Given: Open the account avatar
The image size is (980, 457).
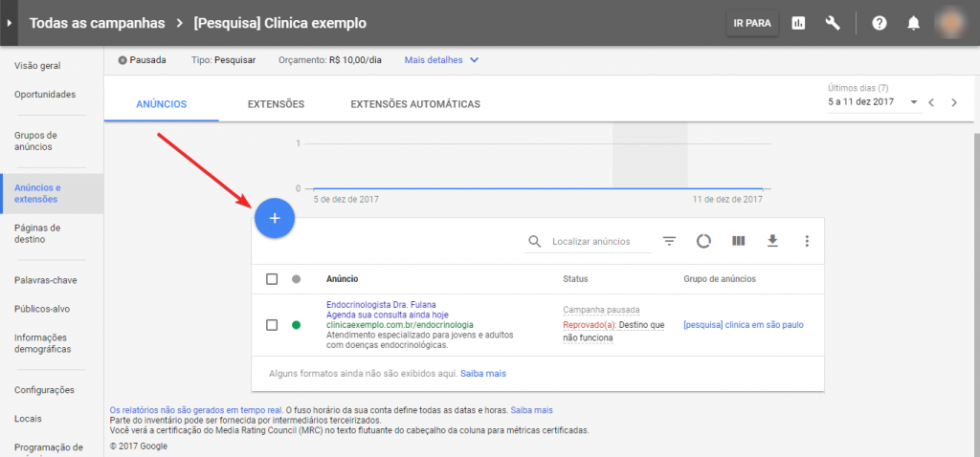Looking at the screenshot, I should tap(950, 23).
